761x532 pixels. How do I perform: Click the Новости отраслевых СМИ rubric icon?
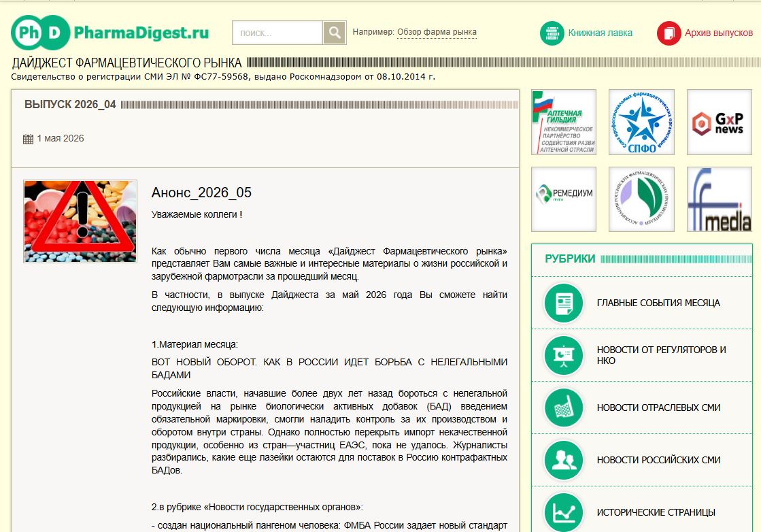564,408
